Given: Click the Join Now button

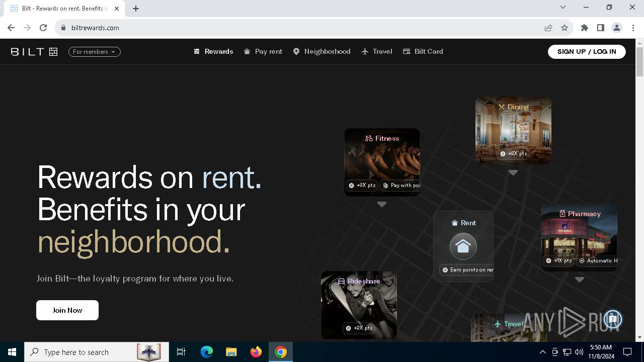Looking at the screenshot, I should [x=67, y=310].
